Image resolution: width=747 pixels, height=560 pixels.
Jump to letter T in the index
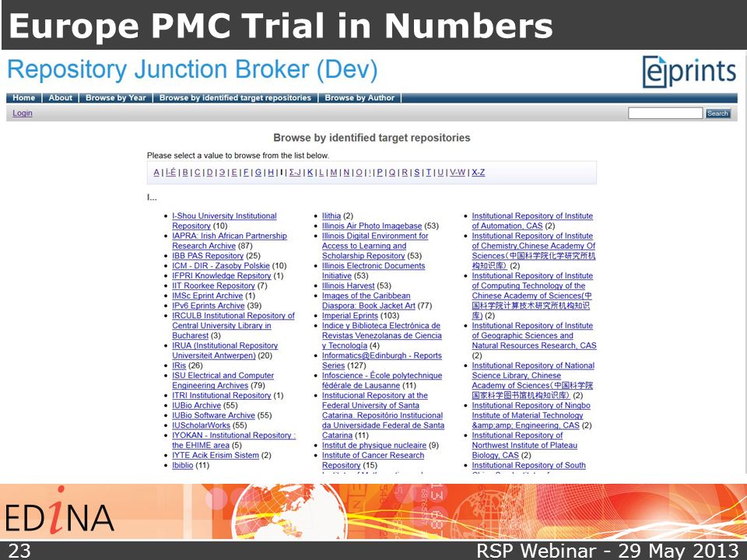428,173
